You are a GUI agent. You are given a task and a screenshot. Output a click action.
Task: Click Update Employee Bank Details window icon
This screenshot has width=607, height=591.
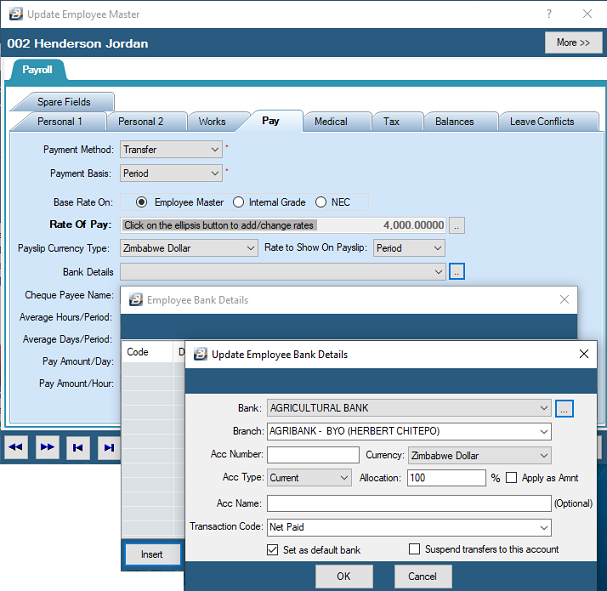(200, 354)
